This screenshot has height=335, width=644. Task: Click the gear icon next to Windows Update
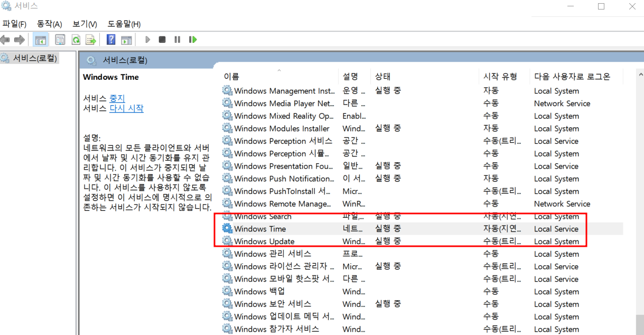click(227, 241)
